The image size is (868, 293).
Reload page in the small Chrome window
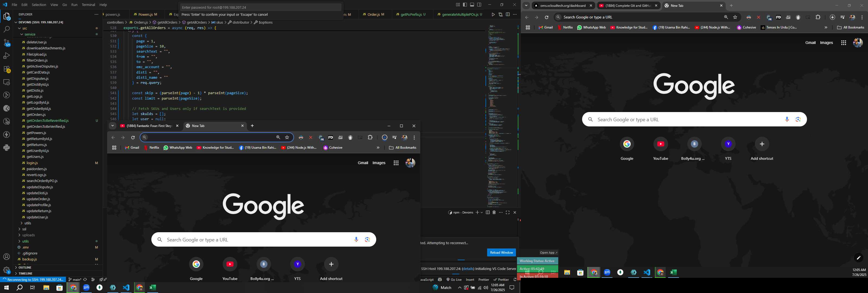pyautogui.click(x=133, y=138)
